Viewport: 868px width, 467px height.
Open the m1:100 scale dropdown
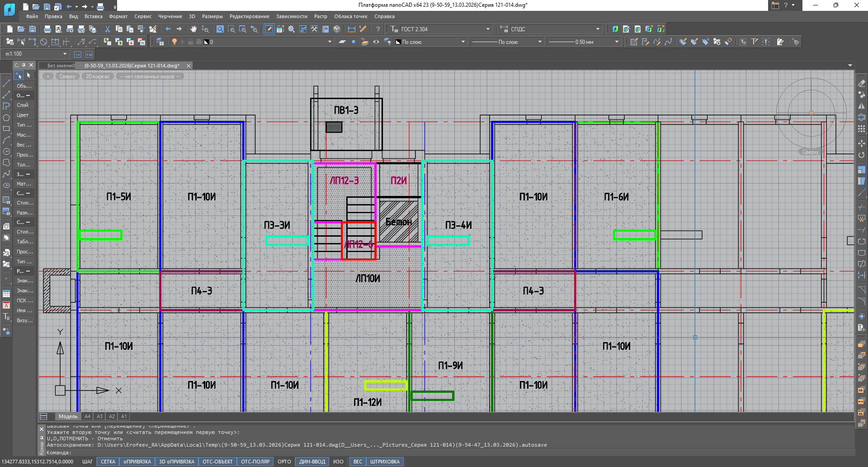coord(65,54)
